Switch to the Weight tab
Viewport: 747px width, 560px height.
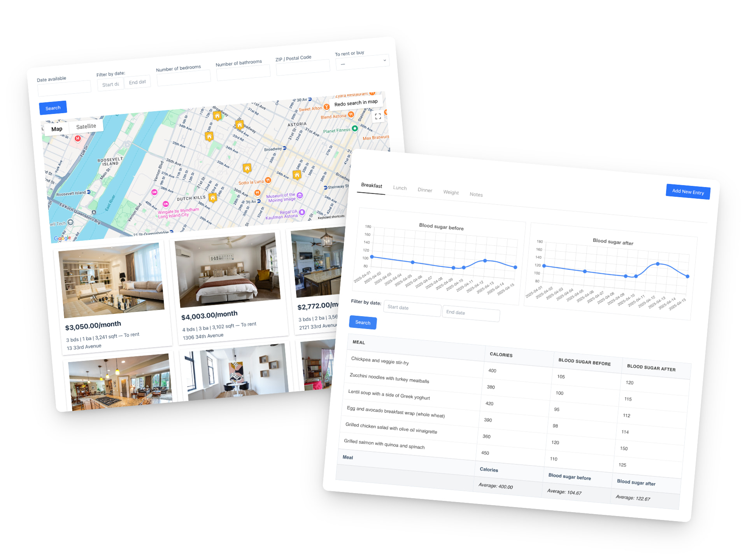pos(451,192)
